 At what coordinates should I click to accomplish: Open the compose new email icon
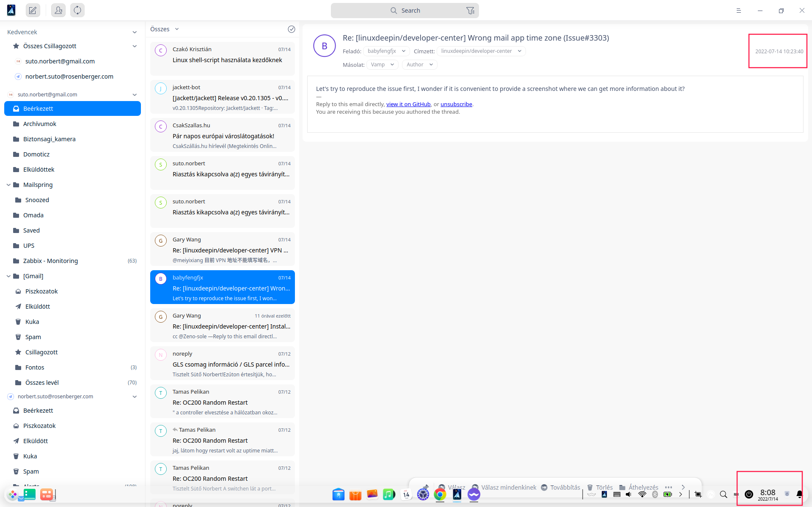(33, 10)
